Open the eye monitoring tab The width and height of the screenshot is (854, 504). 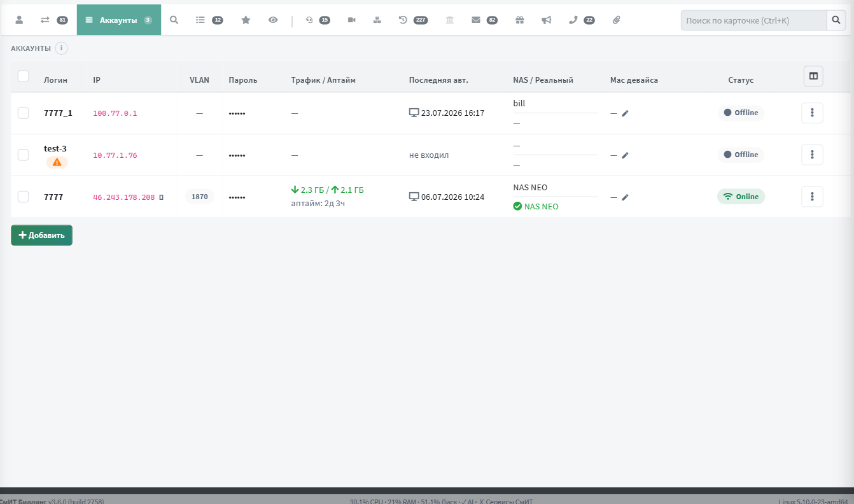click(273, 20)
